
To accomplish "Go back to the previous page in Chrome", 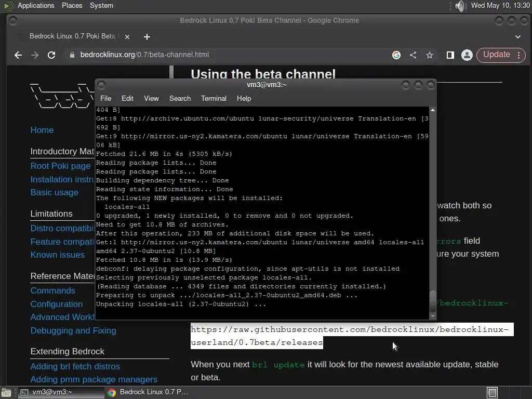I will [18, 55].
